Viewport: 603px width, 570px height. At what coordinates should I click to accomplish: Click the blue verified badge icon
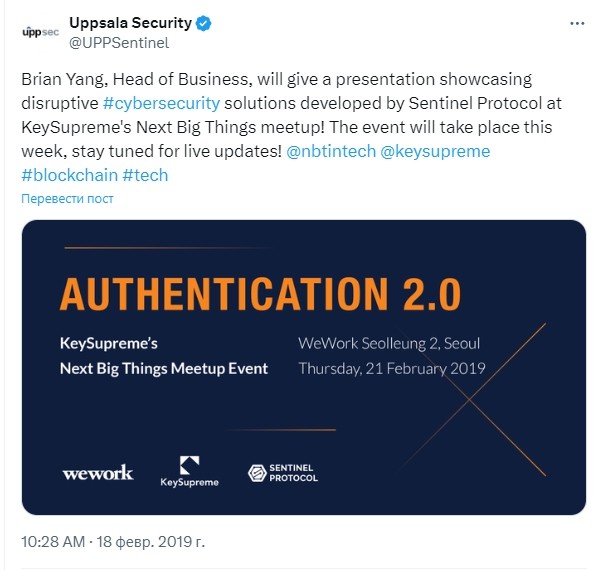click(x=203, y=23)
